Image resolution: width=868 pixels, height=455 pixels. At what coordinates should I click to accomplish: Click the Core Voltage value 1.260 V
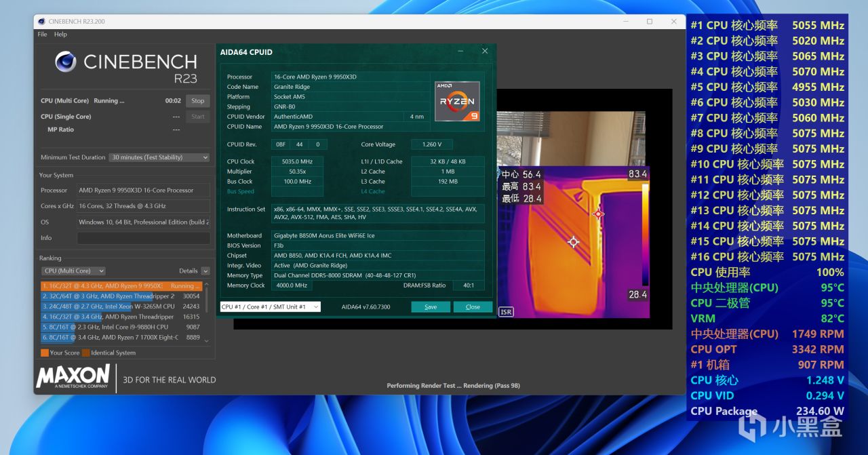(x=431, y=144)
